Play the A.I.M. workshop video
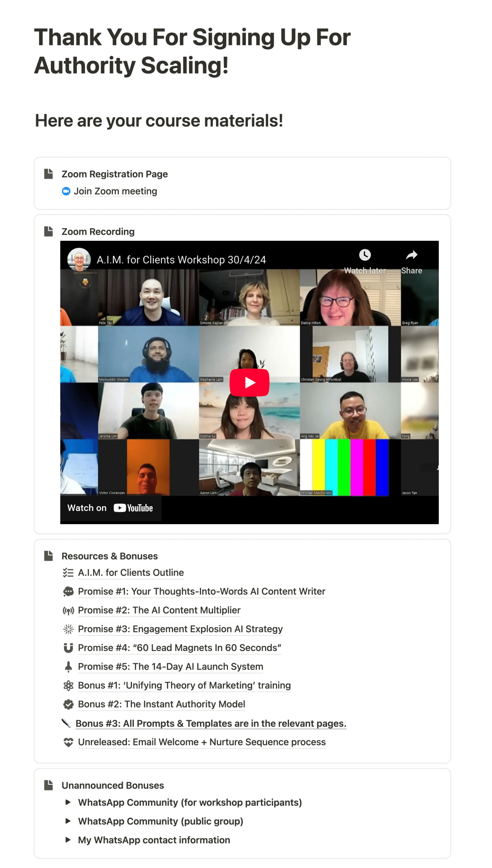 pyautogui.click(x=249, y=382)
